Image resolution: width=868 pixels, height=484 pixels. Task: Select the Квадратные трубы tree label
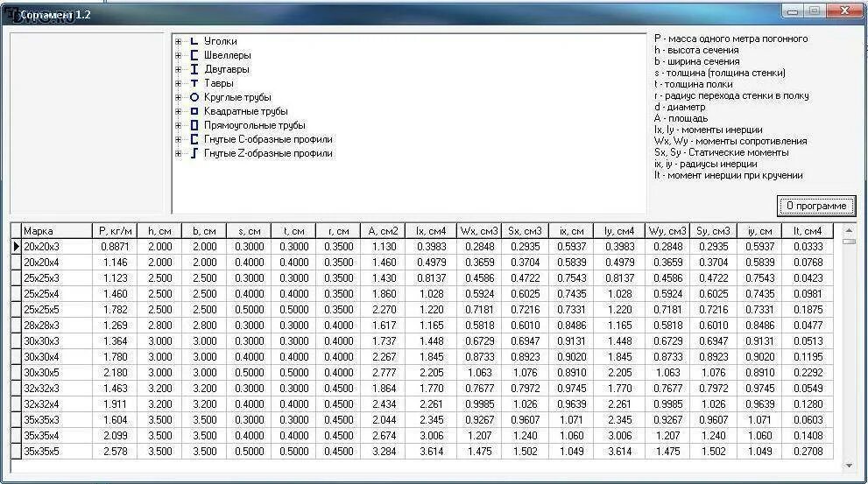pyautogui.click(x=246, y=112)
